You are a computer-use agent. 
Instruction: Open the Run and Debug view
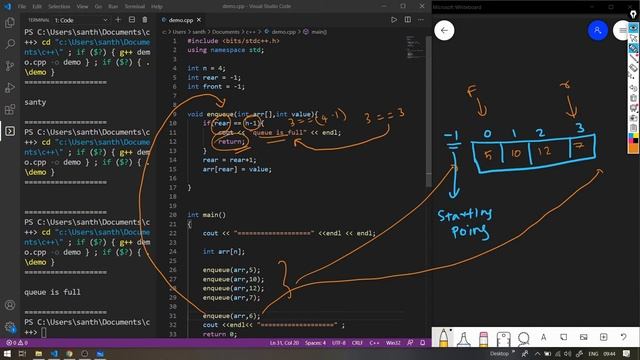pyautogui.click(x=10, y=87)
